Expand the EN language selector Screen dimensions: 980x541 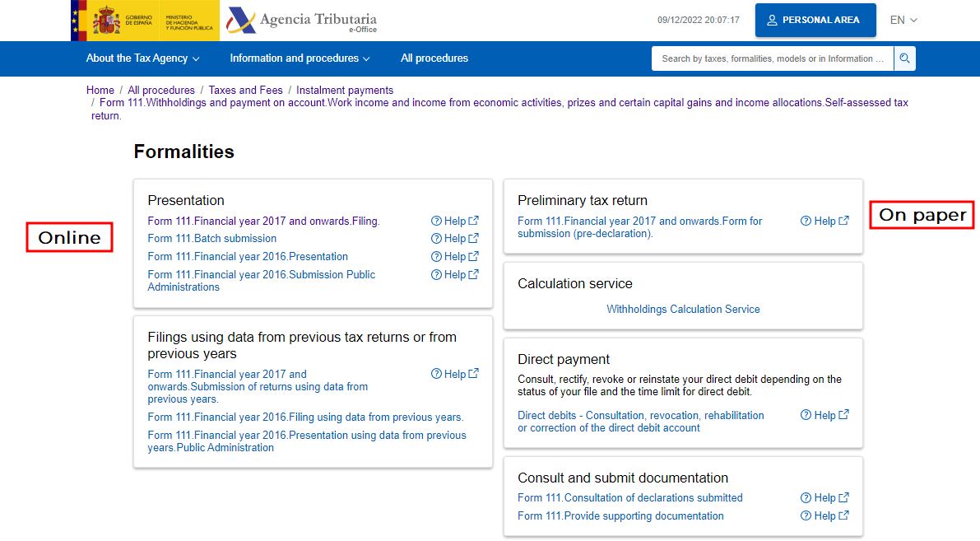(903, 20)
